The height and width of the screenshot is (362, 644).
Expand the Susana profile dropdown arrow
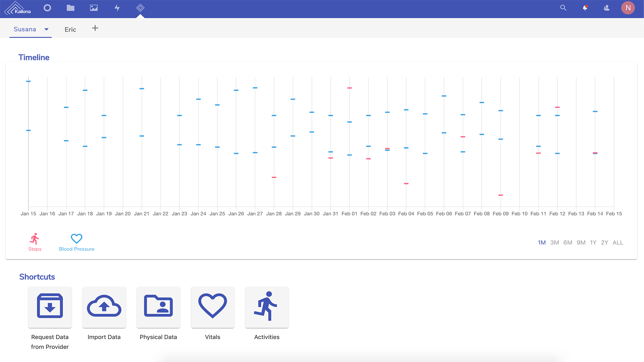click(47, 29)
